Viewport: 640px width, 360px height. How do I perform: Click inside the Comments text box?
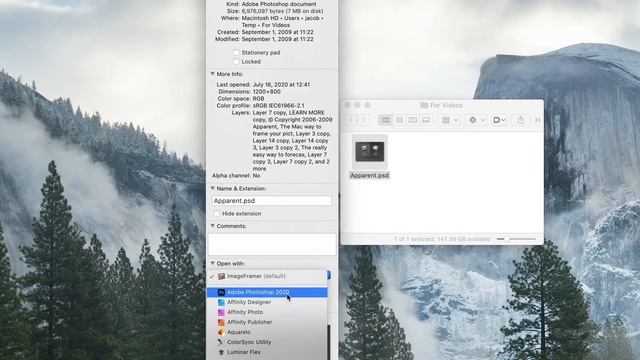[x=272, y=244]
